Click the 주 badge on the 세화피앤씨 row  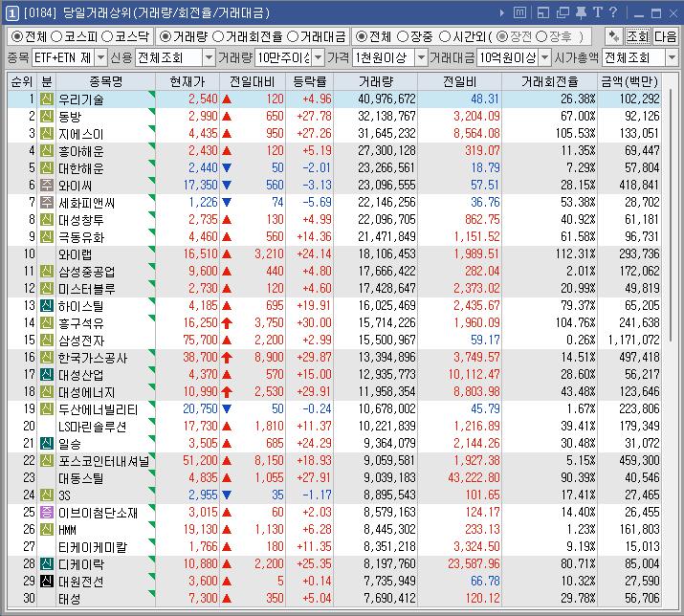point(47,203)
